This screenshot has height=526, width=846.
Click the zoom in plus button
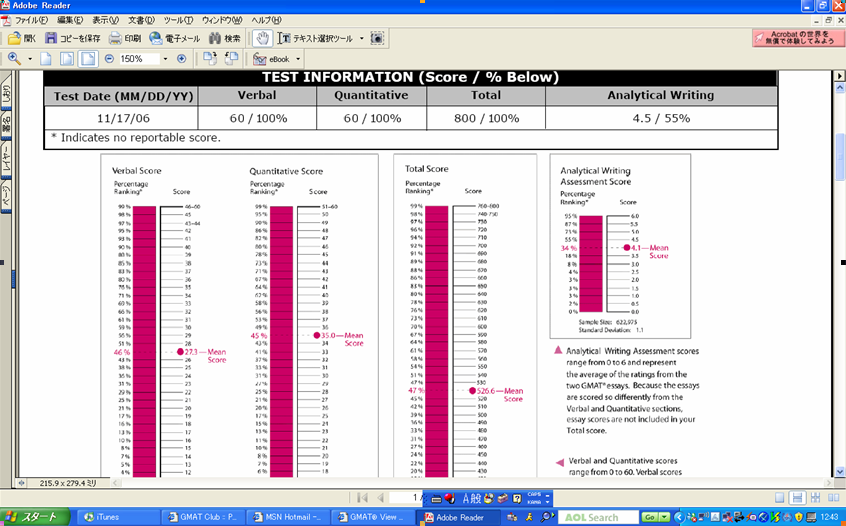(x=181, y=59)
